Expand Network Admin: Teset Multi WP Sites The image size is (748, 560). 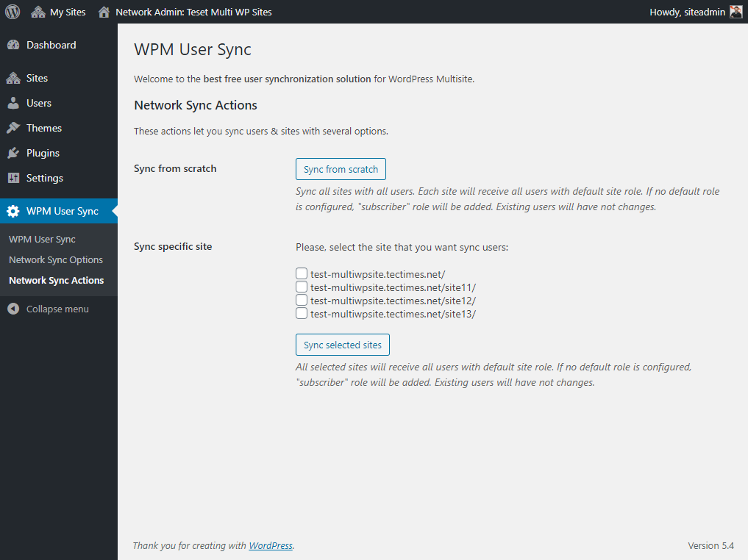coord(193,12)
